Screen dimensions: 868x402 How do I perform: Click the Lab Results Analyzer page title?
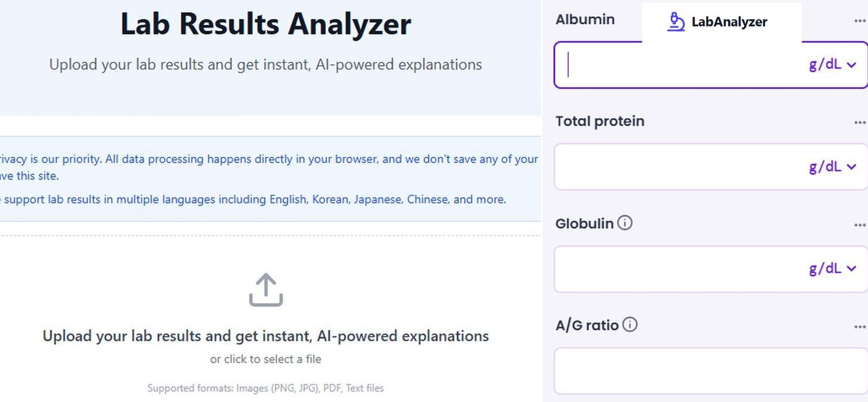(x=266, y=24)
